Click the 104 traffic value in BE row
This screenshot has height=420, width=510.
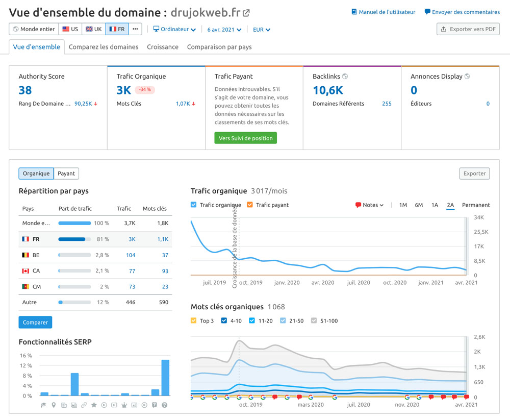[131, 255]
